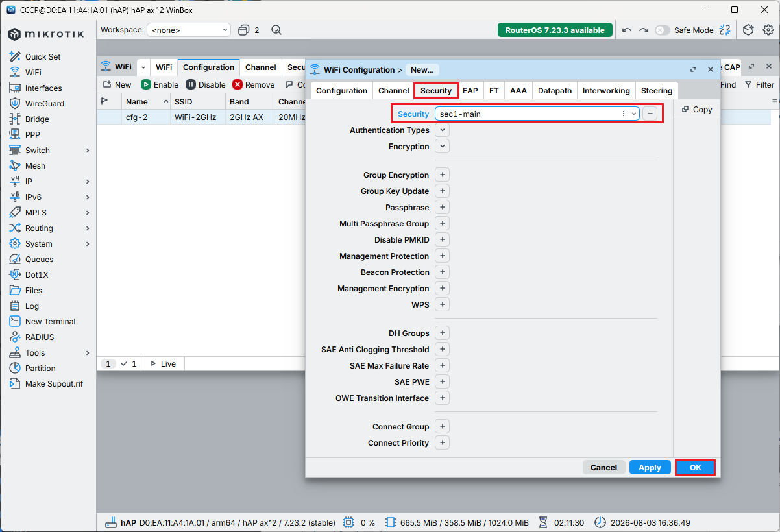Open the Files menu
The image size is (780, 532).
pos(34,290)
